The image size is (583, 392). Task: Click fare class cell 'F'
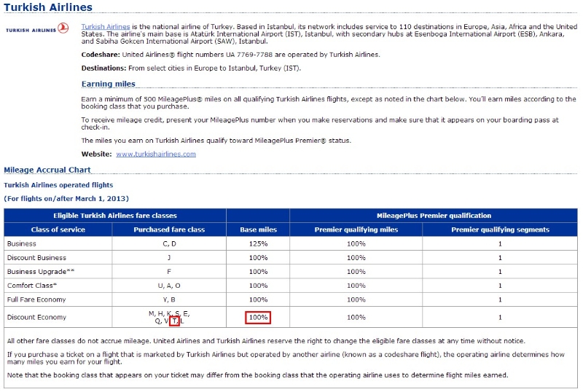click(169, 272)
